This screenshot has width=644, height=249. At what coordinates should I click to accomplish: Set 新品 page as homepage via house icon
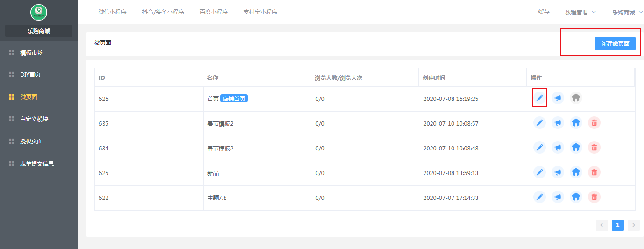pos(576,172)
